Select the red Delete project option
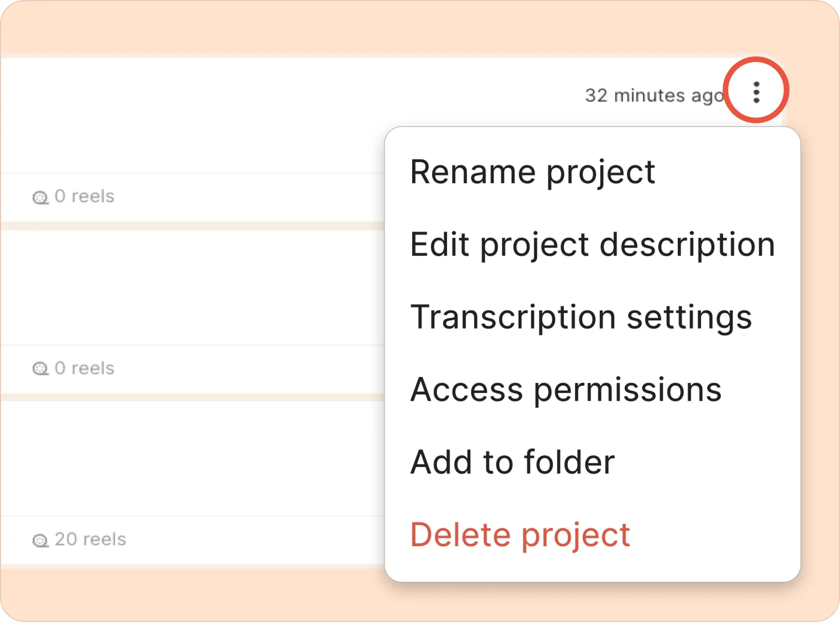 (x=520, y=535)
